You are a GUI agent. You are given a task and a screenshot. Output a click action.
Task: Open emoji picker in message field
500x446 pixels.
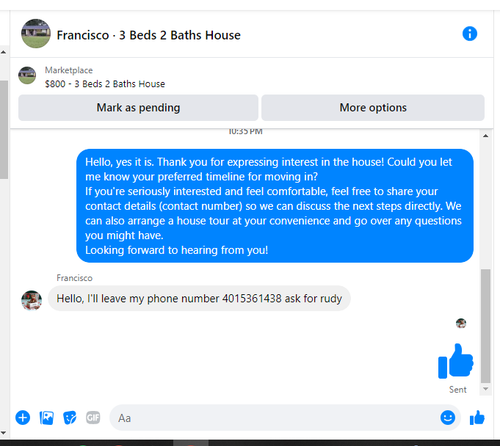[447, 417]
